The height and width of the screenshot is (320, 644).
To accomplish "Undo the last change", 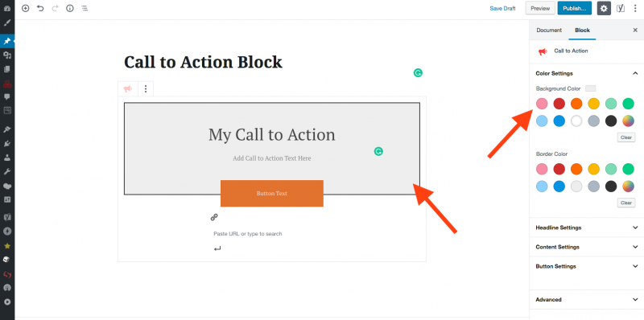I will (x=40, y=8).
